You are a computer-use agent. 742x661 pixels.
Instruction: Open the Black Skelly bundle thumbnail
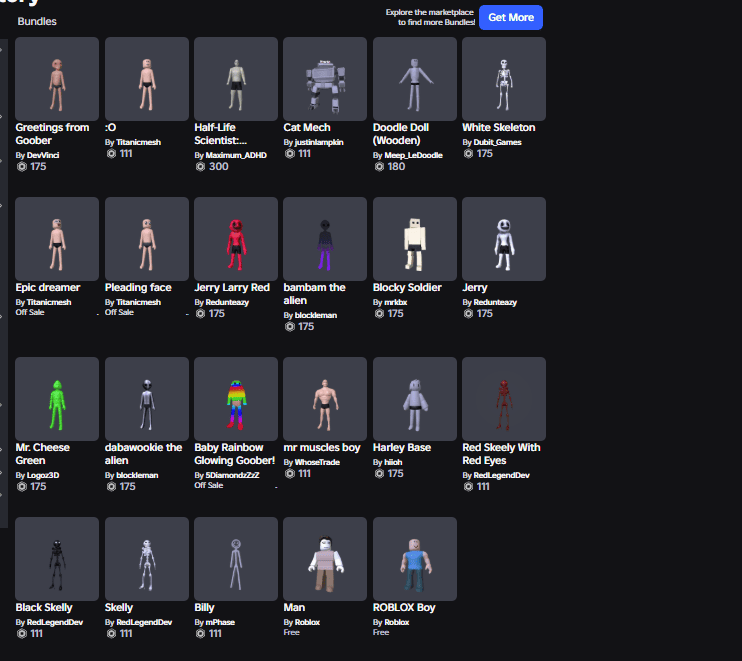57,559
